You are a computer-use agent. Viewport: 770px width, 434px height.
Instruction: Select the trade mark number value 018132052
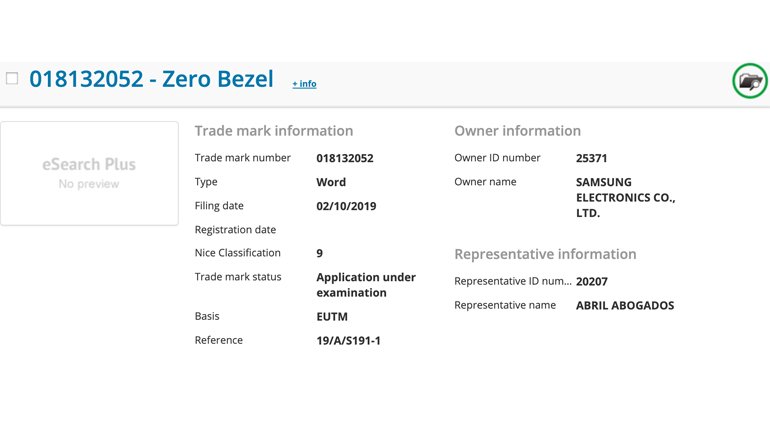tap(344, 158)
